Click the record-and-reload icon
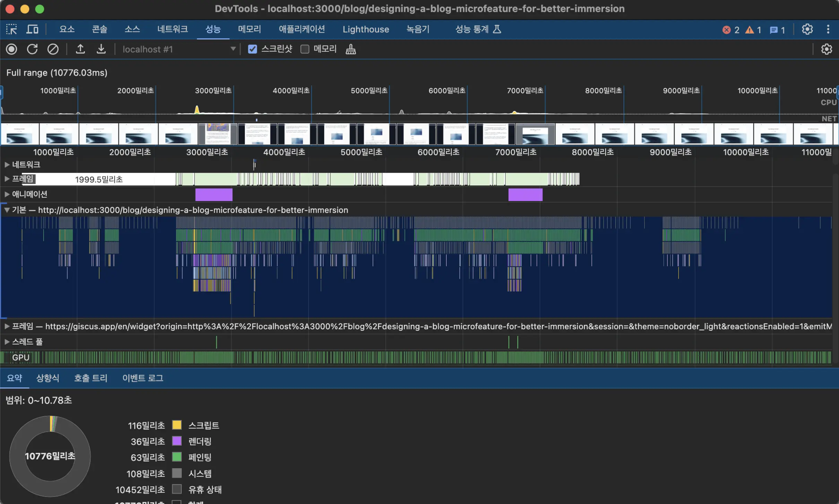839x504 pixels. coord(32,49)
